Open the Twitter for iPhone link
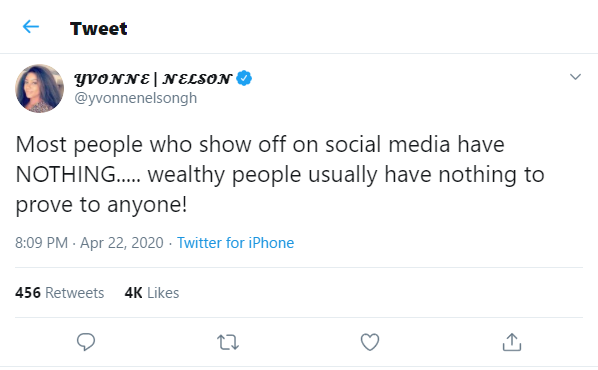The height and width of the screenshot is (370, 598). click(235, 243)
